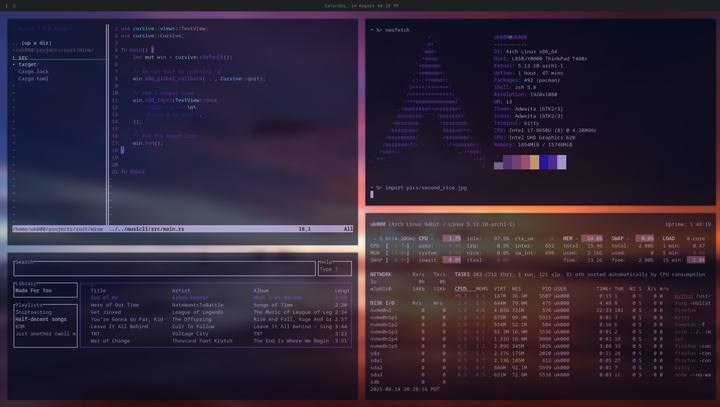Click the dark blue neofetch color block

click(x=544, y=162)
